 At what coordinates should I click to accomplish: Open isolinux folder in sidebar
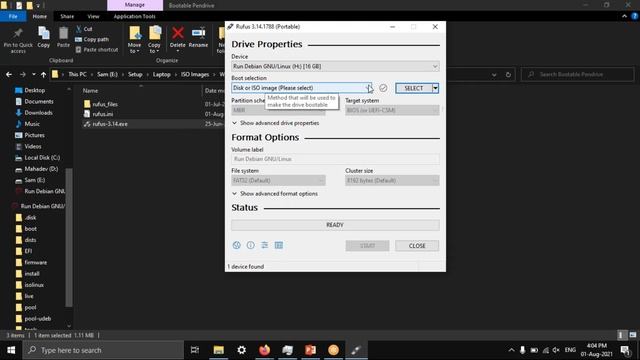34,285
